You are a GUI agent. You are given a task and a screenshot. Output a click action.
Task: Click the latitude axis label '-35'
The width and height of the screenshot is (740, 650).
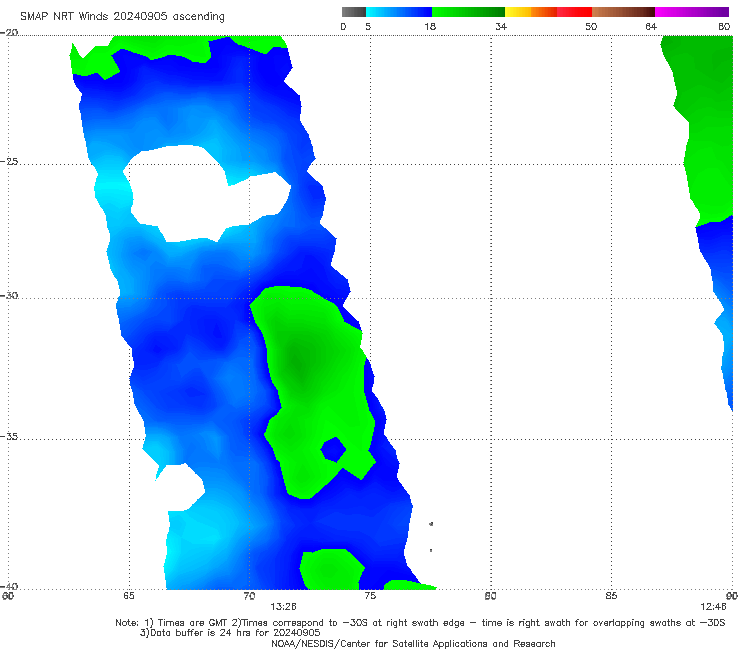[x=9, y=436]
